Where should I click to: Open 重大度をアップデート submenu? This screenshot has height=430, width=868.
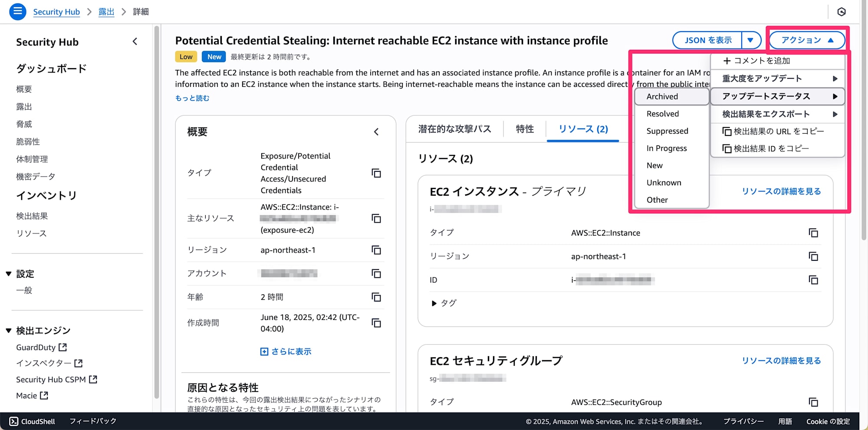pos(778,79)
